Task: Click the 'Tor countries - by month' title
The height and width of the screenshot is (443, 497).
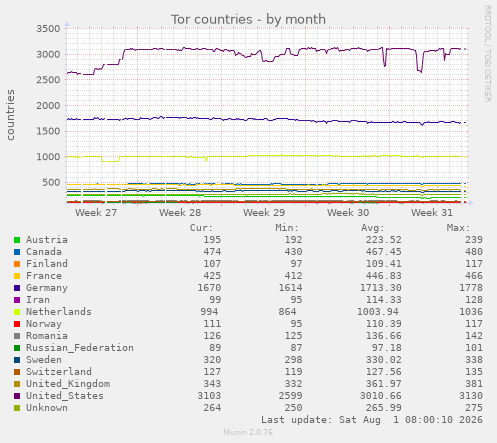Action: pyautogui.click(x=248, y=19)
